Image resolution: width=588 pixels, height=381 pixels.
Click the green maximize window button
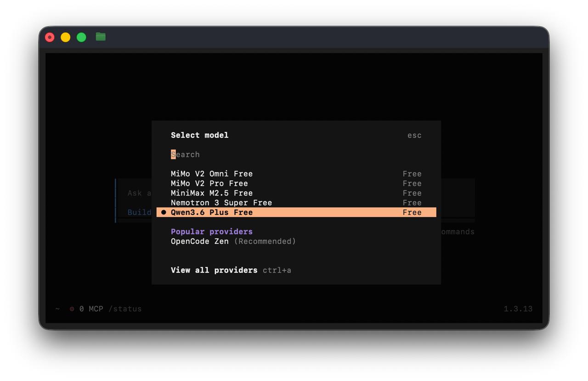(x=81, y=37)
